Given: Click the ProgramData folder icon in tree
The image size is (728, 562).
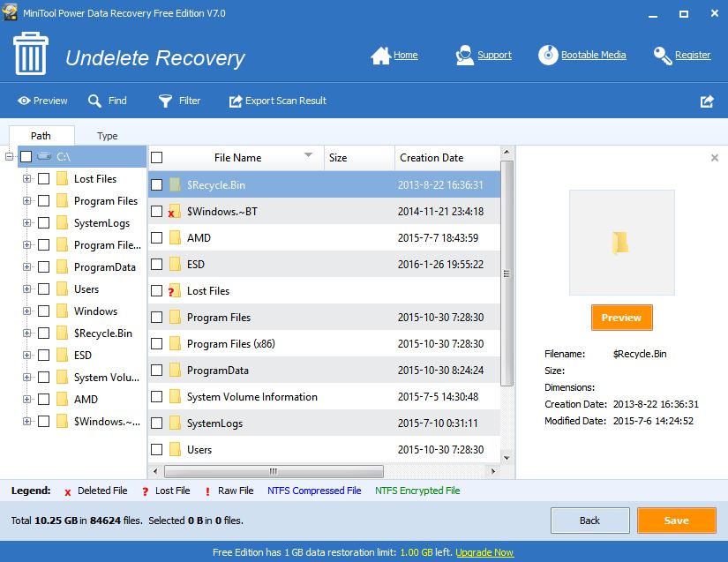Looking at the screenshot, I should tap(63, 266).
